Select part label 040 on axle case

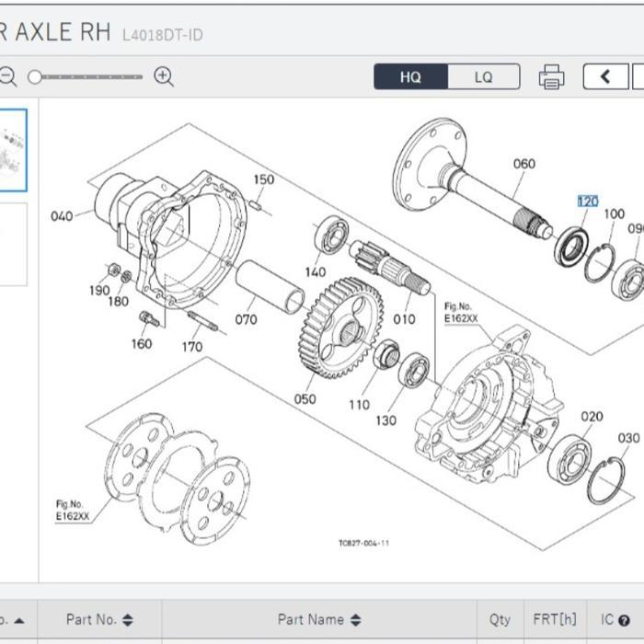click(x=62, y=216)
